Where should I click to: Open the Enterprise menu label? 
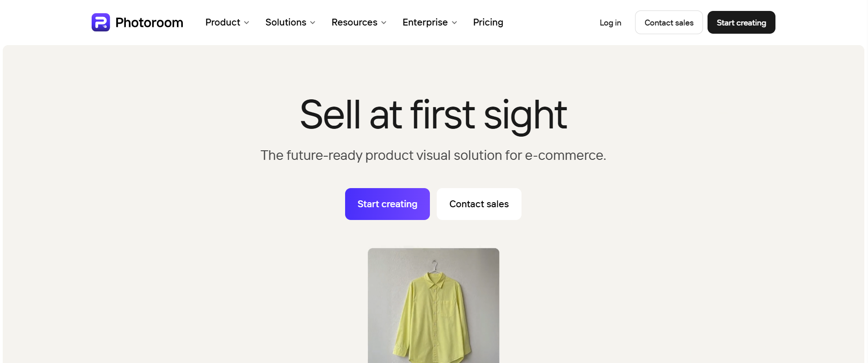pyautogui.click(x=425, y=22)
